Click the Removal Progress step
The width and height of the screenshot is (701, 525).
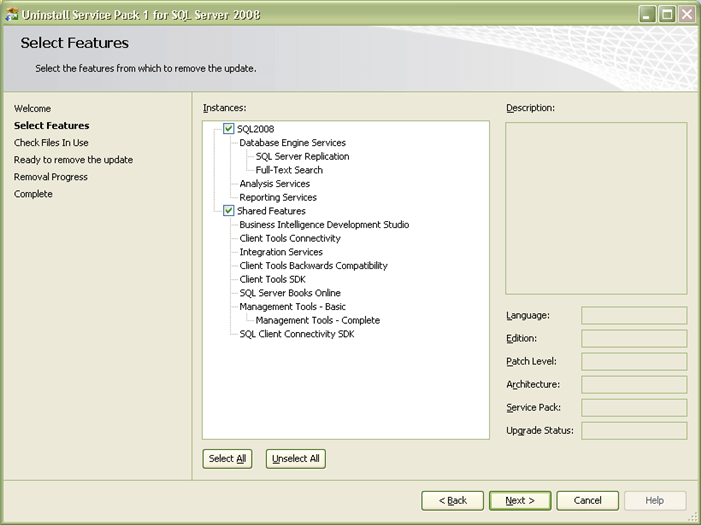51,177
